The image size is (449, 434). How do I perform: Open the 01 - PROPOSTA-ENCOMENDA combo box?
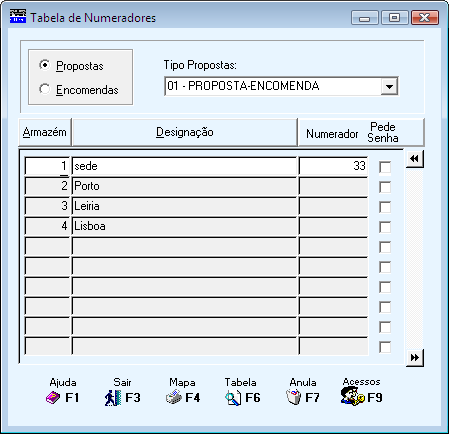tap(281, 86)
